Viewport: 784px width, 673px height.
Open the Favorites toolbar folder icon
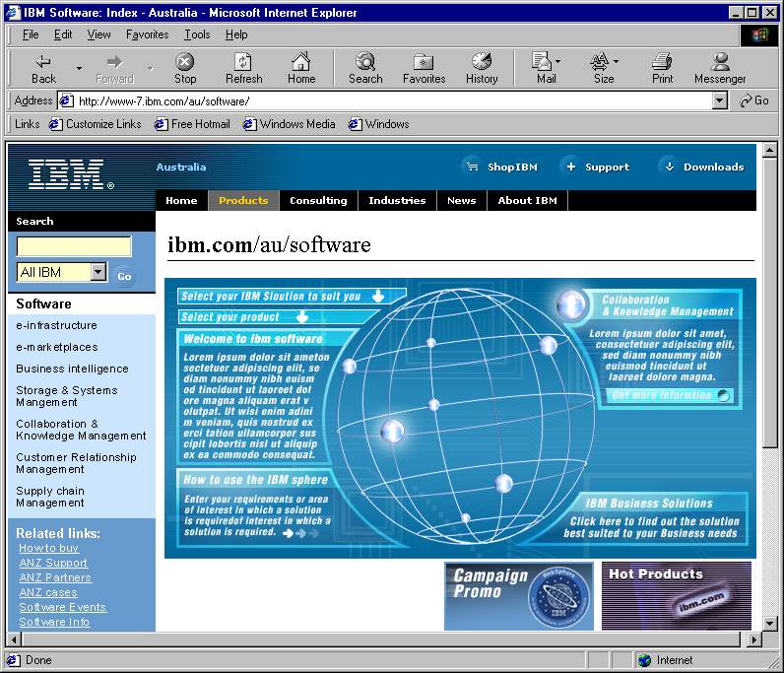[x=424, y=62]
